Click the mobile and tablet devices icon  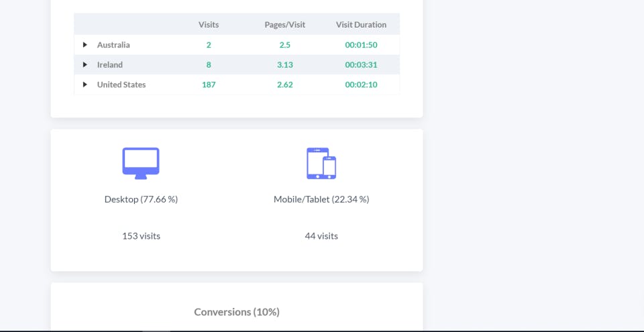pyautogui.click(x=321, y=164)
